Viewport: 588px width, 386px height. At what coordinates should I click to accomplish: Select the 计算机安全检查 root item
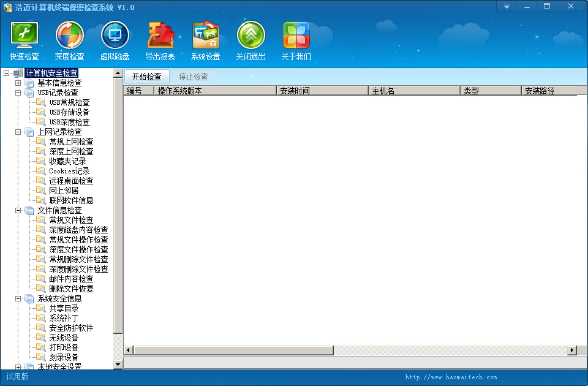[x=51, y=73]
